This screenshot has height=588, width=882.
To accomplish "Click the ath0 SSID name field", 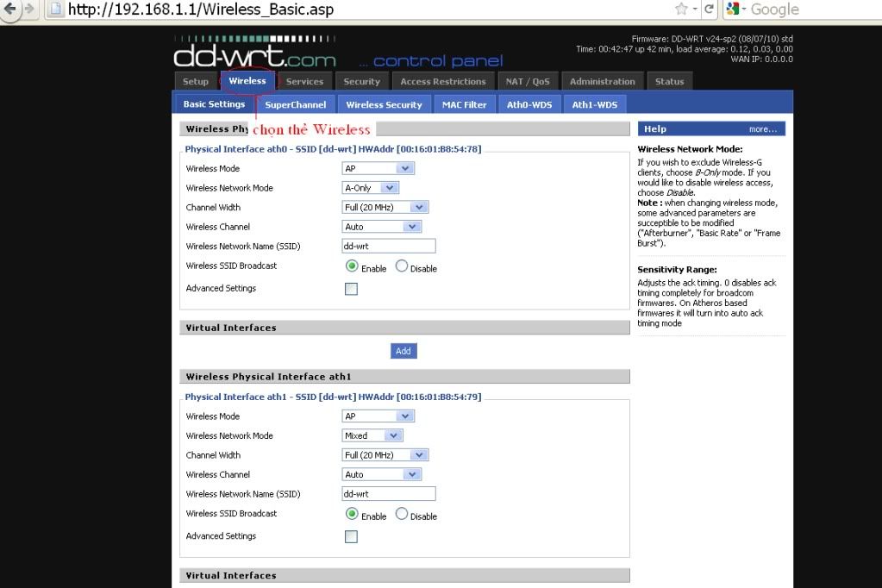I will coord(389,246).
